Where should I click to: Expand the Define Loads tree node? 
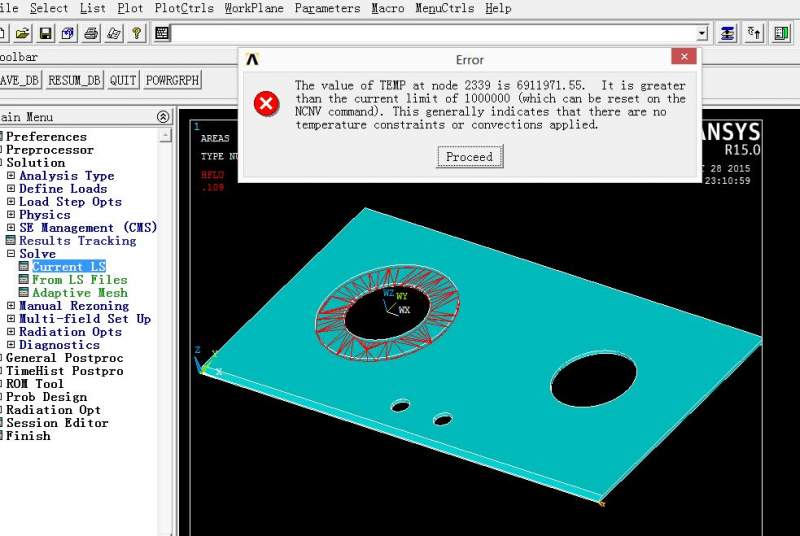pyautogui.click(x=11, y=188)
